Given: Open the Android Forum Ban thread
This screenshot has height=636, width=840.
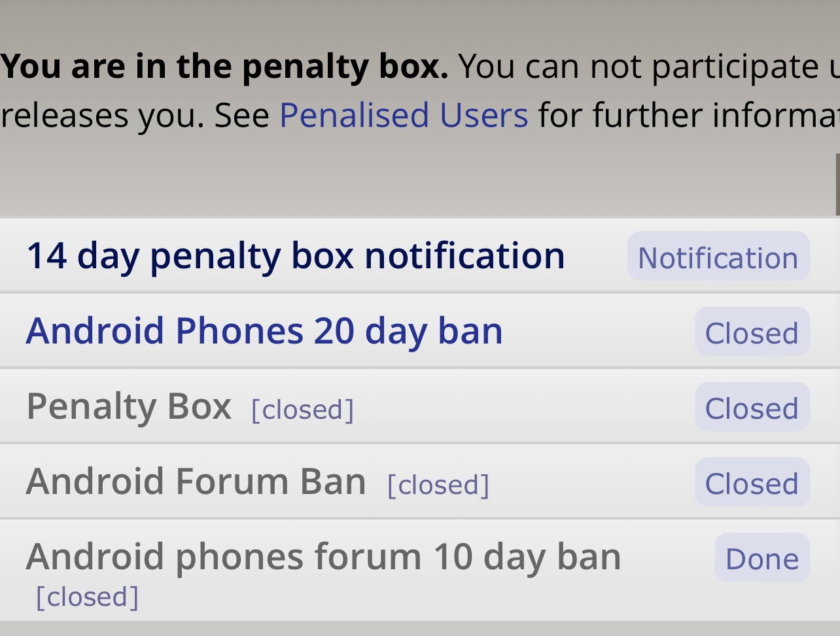Looking at the screenshot, I should point(196,481).
